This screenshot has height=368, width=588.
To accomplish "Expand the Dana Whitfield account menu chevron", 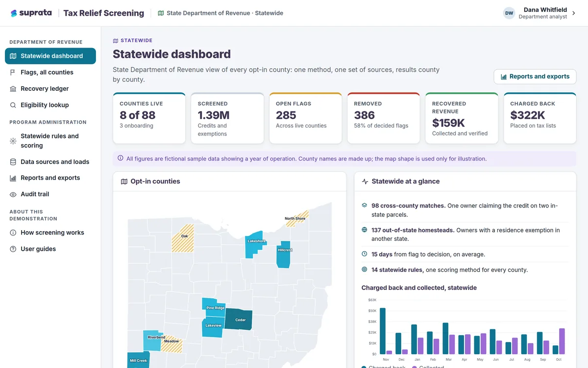I will [x=574, y=14].
